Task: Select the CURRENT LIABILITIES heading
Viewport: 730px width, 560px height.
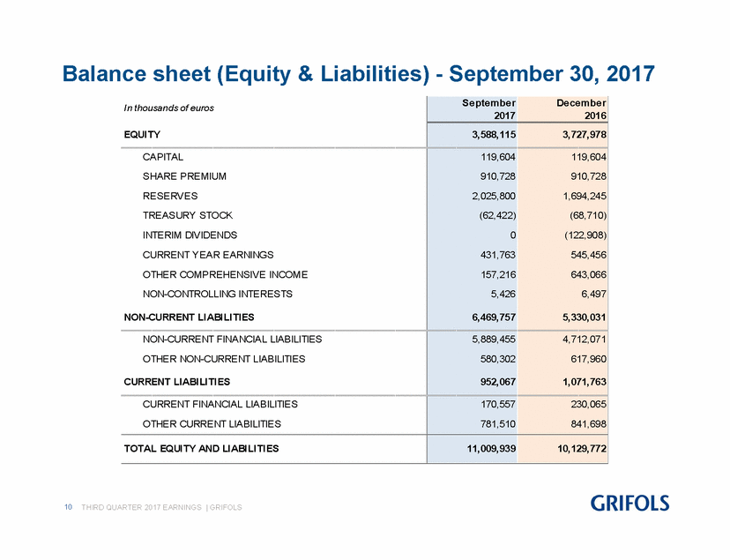Action: tap(176, 382)
